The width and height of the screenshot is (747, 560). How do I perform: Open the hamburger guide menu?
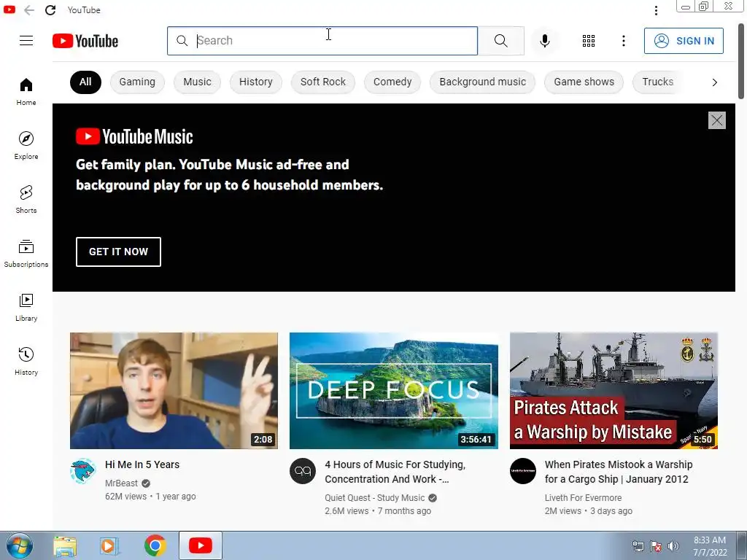[x=26, y=41]
